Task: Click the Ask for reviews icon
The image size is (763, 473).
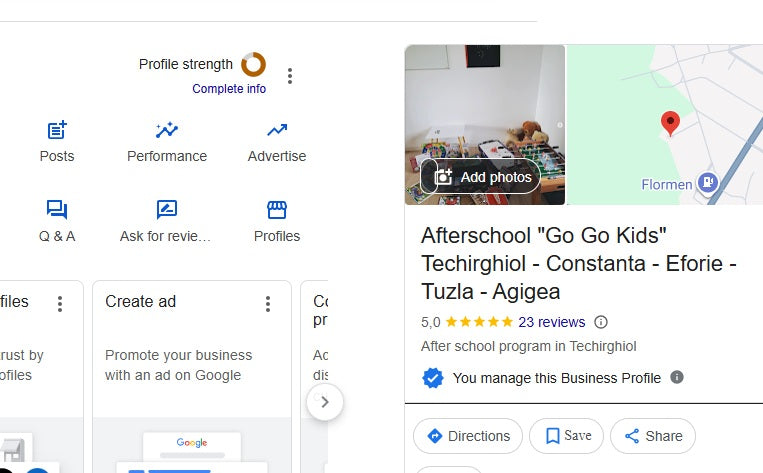Action: point(167,210)
